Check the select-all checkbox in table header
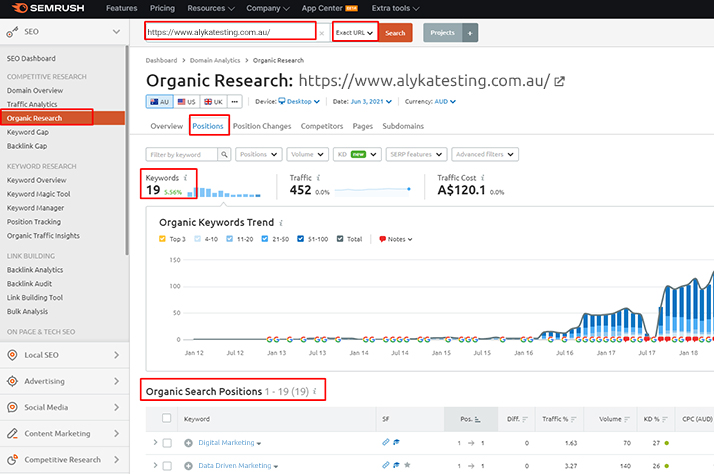 click(x=167, y=418)
